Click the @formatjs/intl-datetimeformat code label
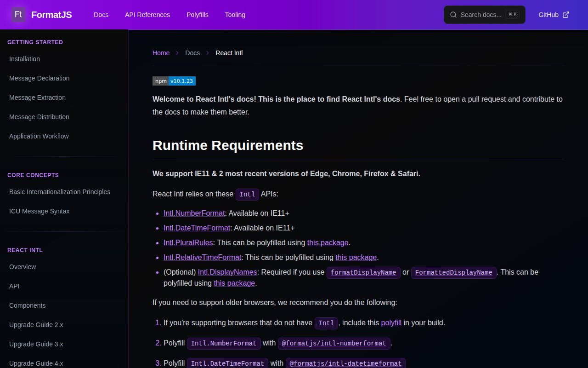Viewport: 588px width, 368px height. click(345, 363)
